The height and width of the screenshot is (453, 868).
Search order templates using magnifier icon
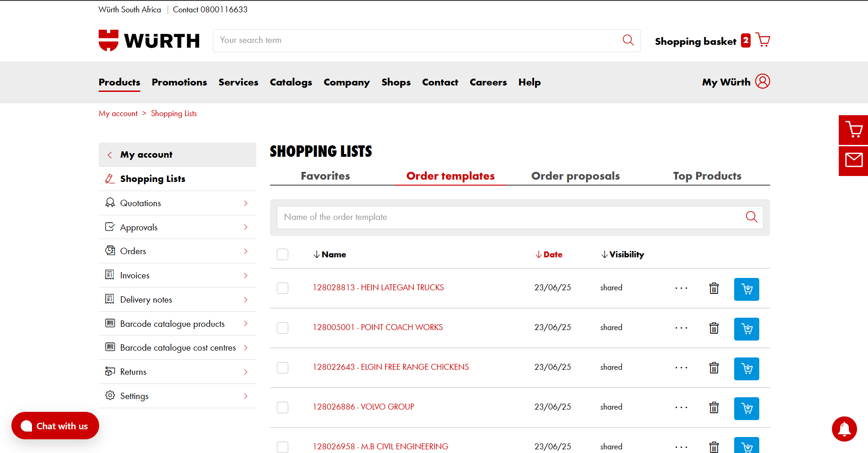point(752,217)
